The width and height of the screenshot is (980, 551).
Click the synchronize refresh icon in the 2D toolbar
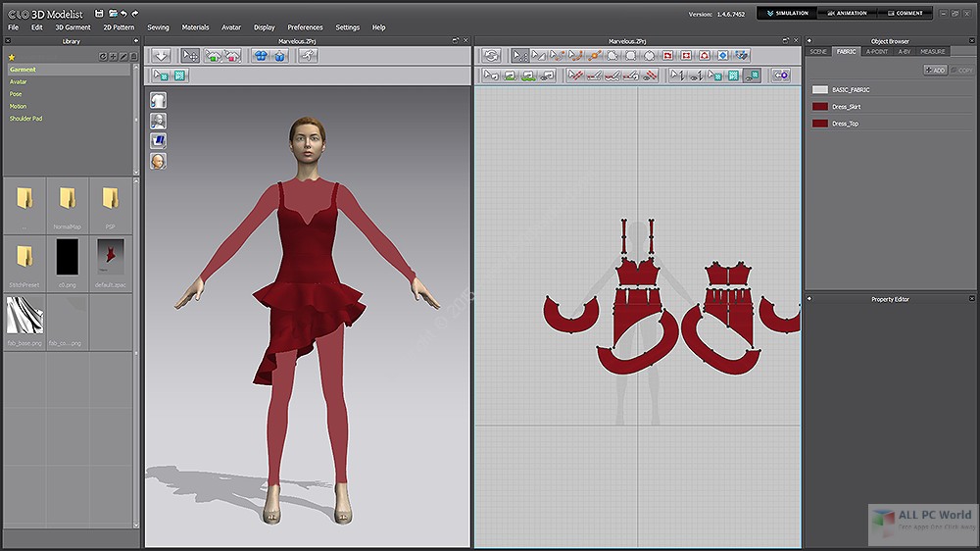tap(491, 56)
